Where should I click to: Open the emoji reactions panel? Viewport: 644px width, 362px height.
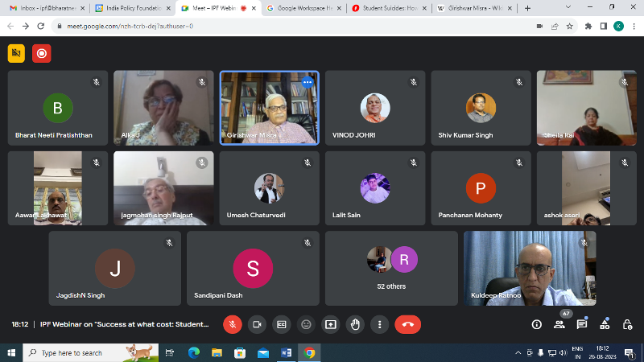[x=306, y=324]
